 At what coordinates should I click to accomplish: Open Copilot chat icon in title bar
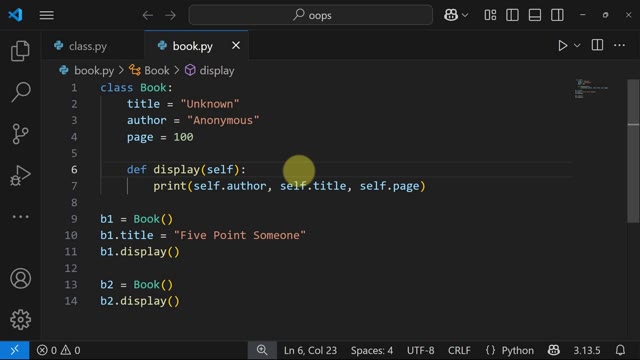coord(451,15)
